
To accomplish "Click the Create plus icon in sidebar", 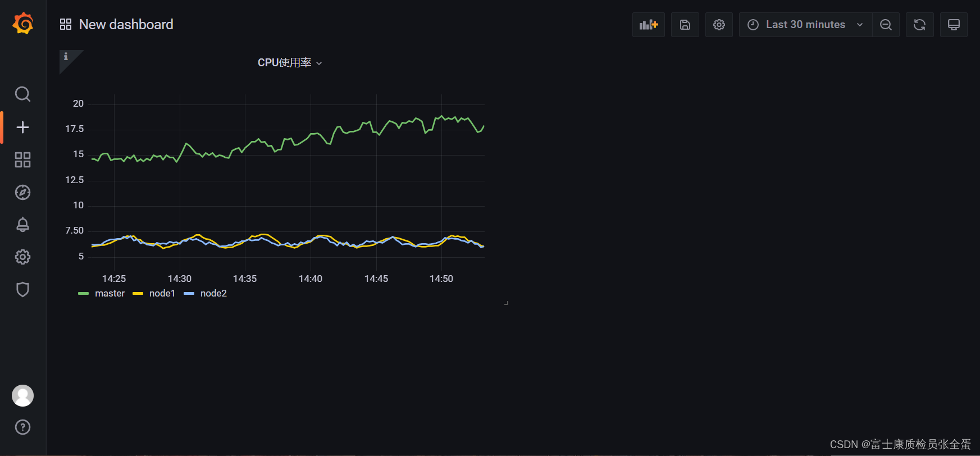I will (x=22, y=127).
